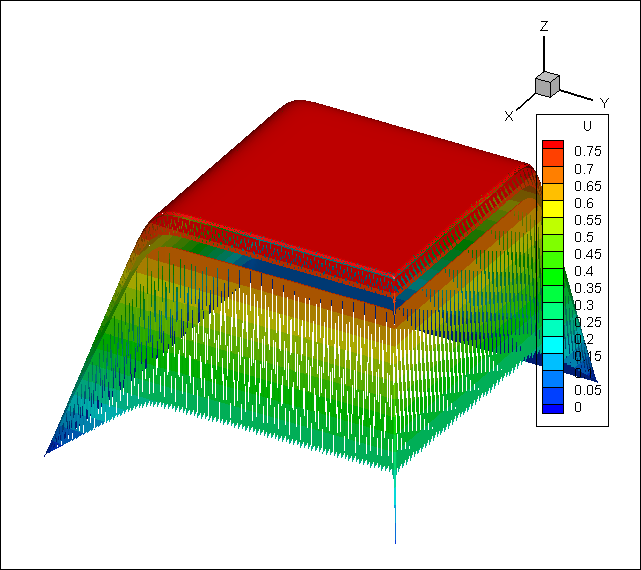Click the 0.35 legend value
Viewport: 641px width, 570px height.
588,288
